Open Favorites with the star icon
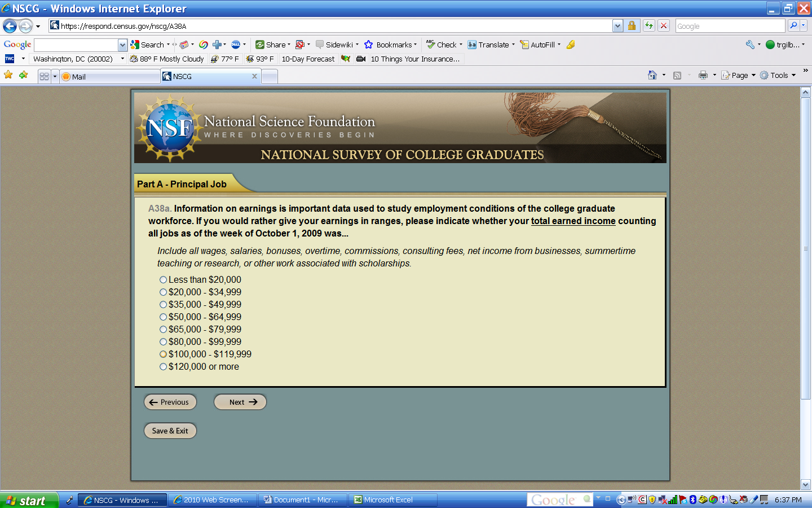812x508 pixels. [8, 75]
